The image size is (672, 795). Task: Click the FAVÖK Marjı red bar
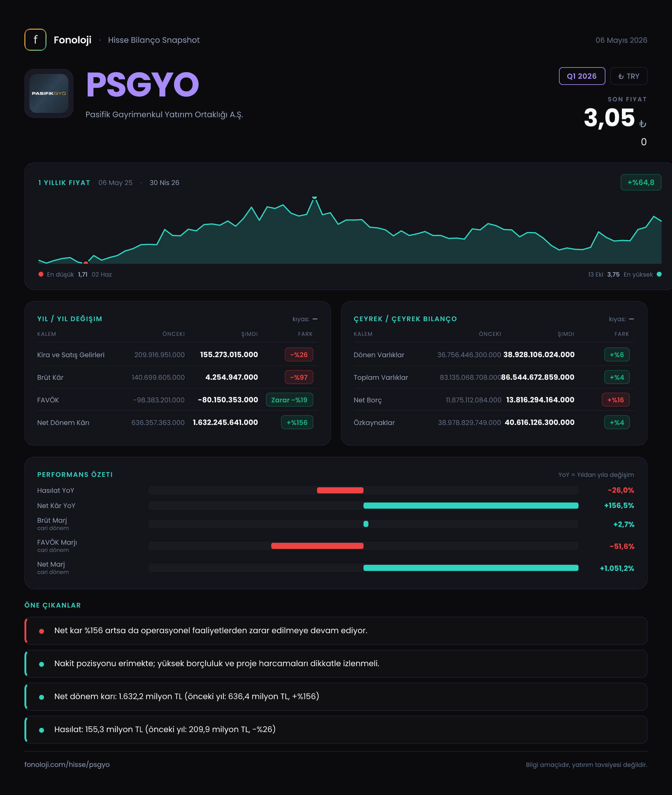tap(317, 546)
